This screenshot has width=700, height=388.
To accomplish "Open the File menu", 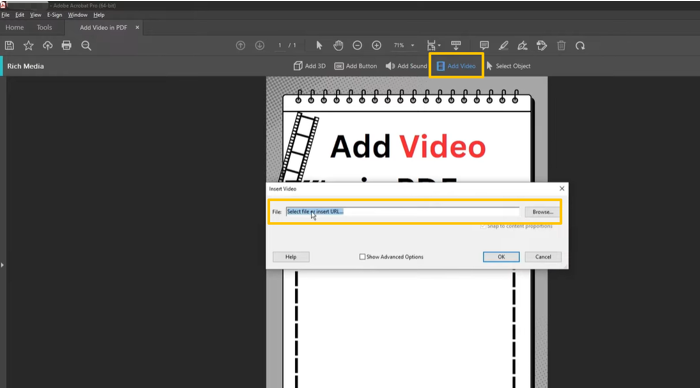I will tap(5, 15).
